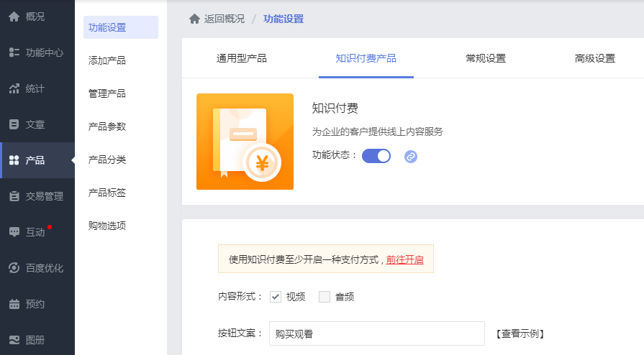Click the 前往开启 payment link

click(x=404, y=259)
